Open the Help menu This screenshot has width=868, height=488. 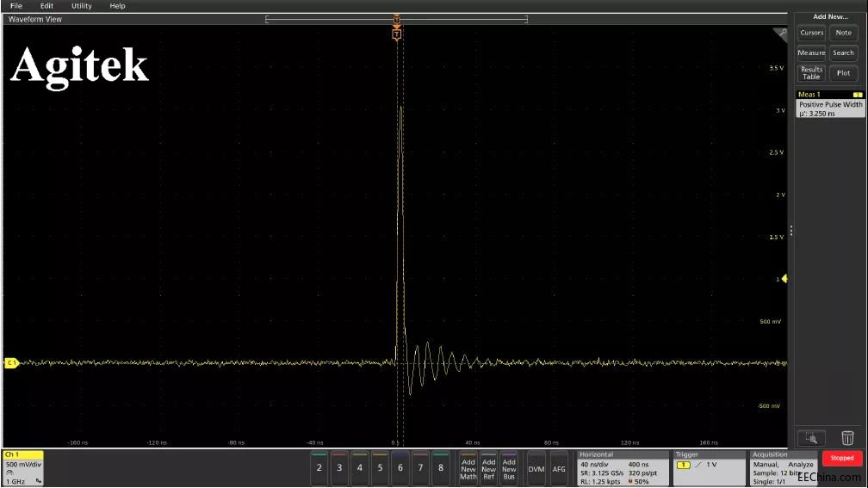[x=117, y=5]
